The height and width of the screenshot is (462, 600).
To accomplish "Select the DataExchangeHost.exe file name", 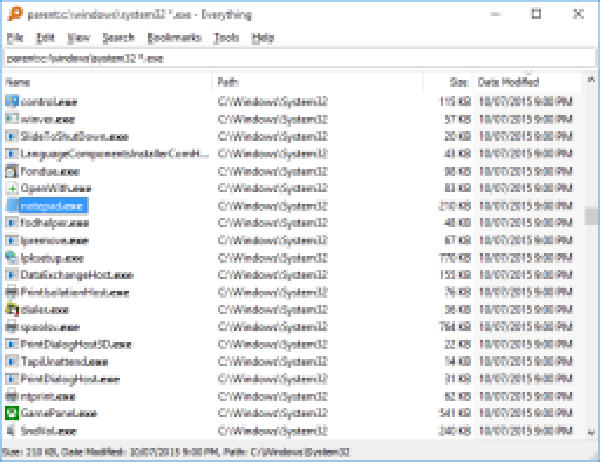I will 77,275.
